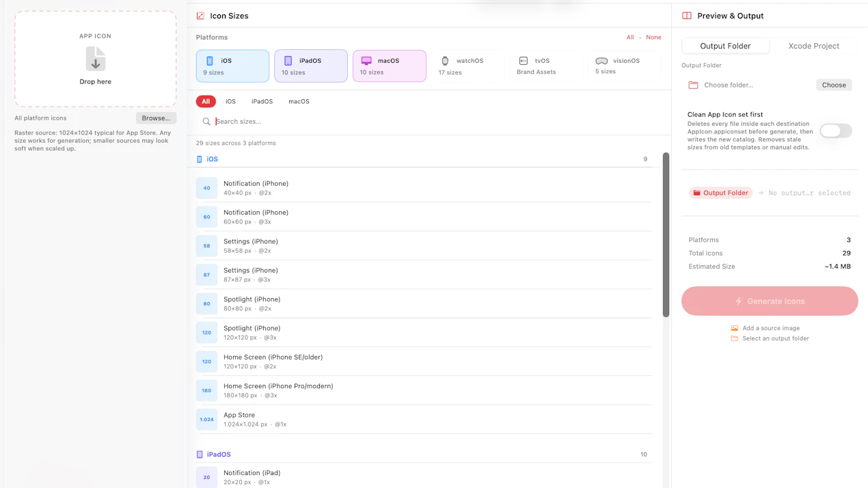Click the 180 size icon for Home Screen
This screenshot has width=868, height=488.
[x=206, y=390]
